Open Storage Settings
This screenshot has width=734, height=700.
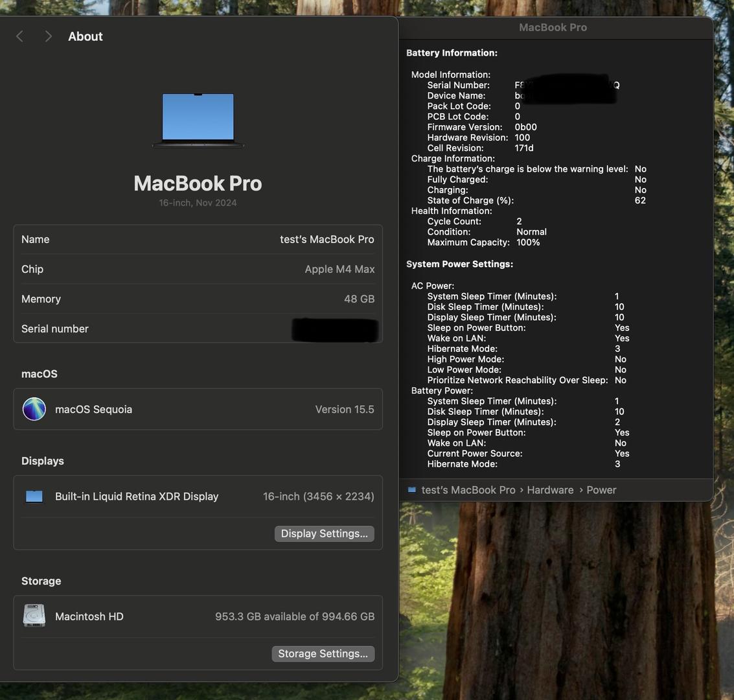tap(323, 653)
